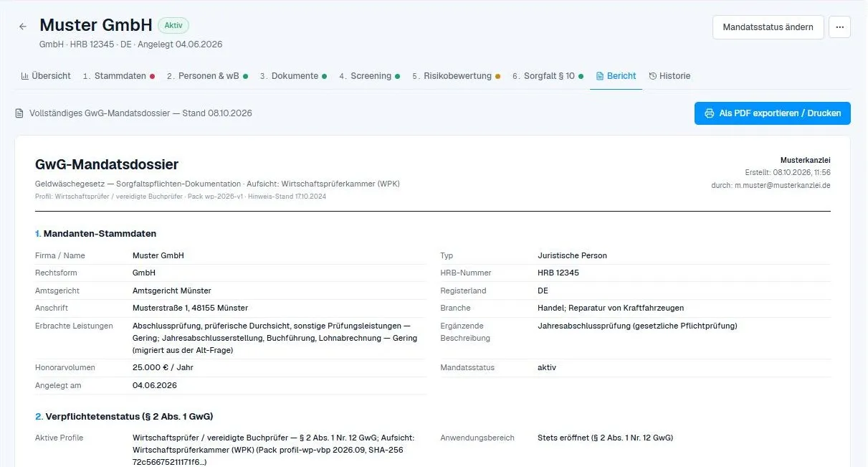Switch to the 3. Dokumente tab
868x467 pixels.
[x=293, y=76]
